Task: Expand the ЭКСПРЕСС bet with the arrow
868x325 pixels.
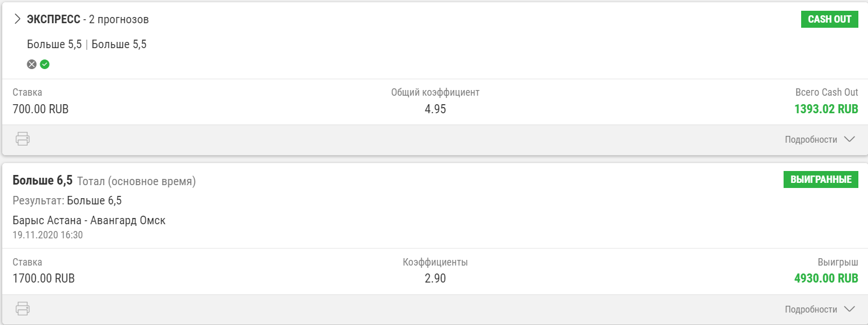Action: [17, 19]
